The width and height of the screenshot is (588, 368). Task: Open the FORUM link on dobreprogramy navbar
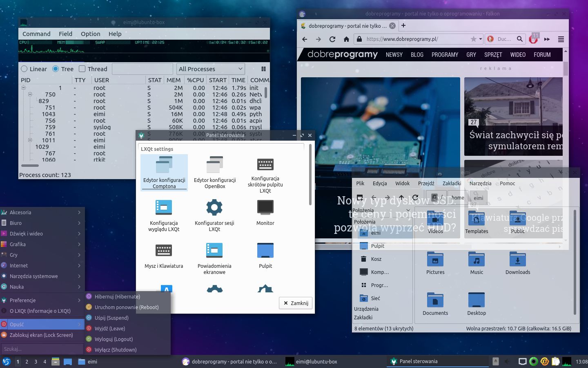pyautogui.click(x=542, y=54)
